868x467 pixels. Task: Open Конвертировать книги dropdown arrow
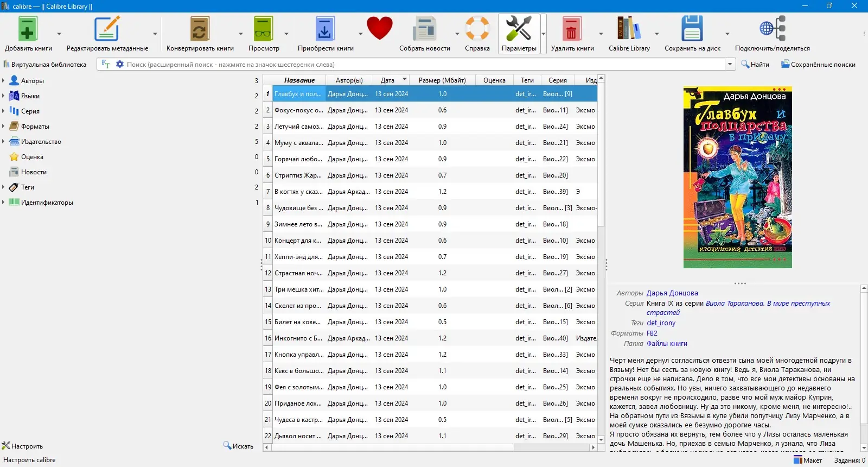pyautogui.click(x=240, y=34)
